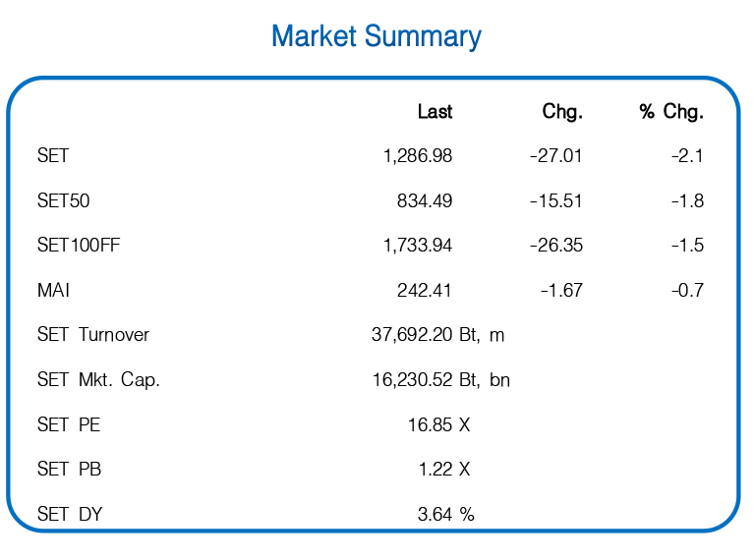This screenshot has height=560, width=755.
Task: Select the SET PE label
Action: 69,425
